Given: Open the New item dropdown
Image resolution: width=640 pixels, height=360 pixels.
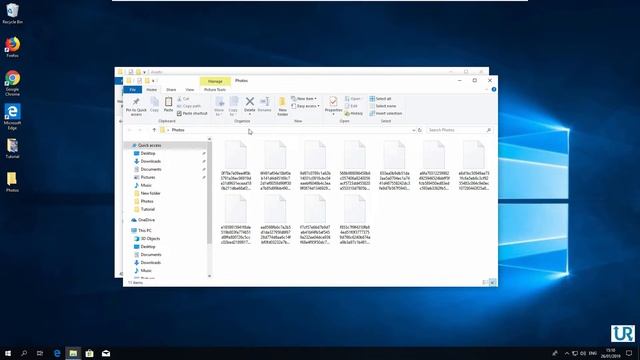Looking at the screenshot, I should pyautogui.click(x=304, y=99).
